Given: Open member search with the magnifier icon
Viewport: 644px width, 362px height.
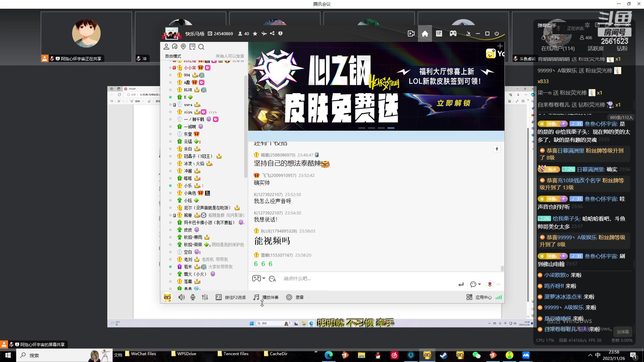Looking at the screenshot, I should click(201, 47).
